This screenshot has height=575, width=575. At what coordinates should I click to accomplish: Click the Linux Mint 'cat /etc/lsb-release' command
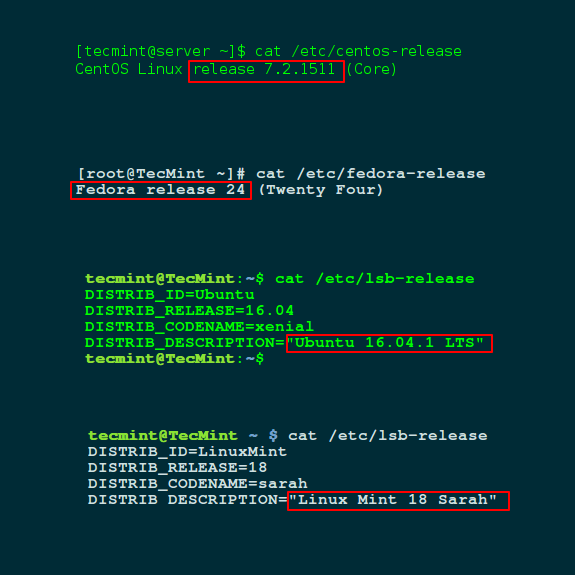click(388, 436)
